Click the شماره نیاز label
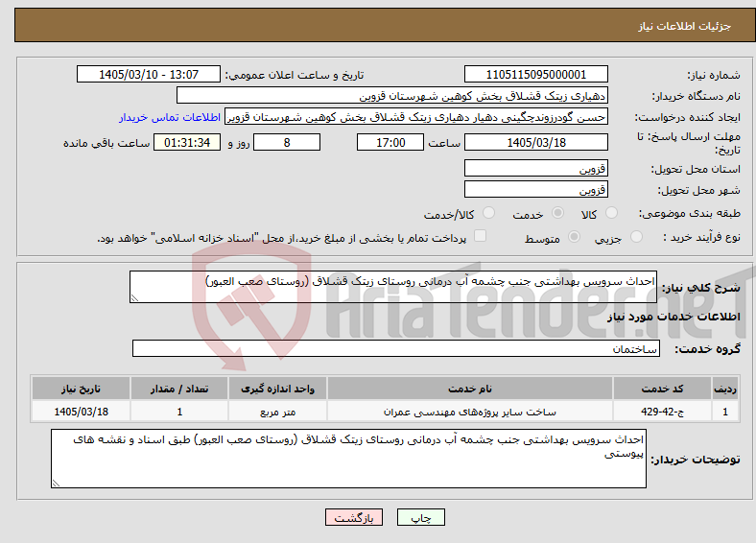756x543 pixels. point(714,75)
